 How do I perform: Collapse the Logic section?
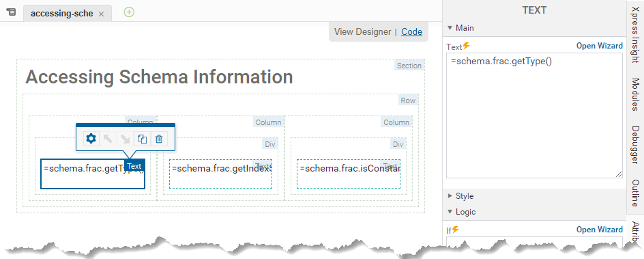pyautogui.click(x=450, y=212)
